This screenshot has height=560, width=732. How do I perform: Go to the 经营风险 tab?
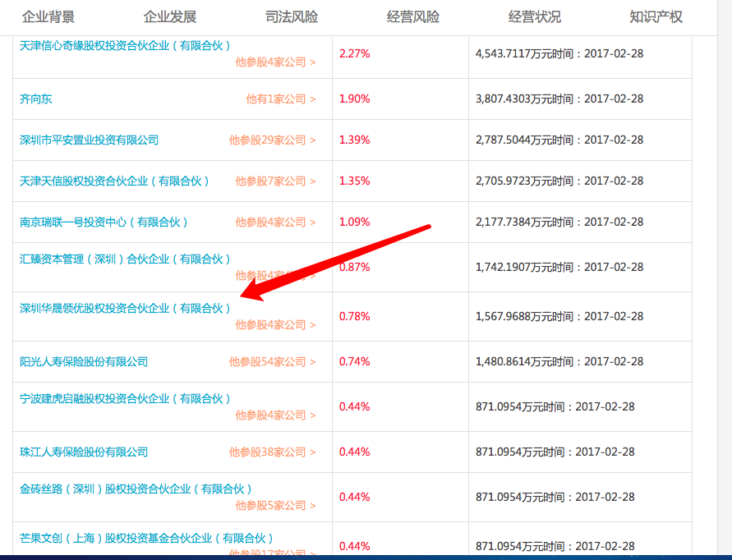(x=413, y=16)
